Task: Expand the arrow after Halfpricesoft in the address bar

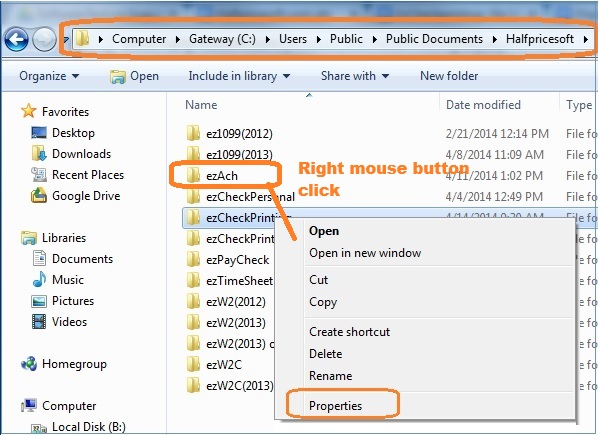Action: click(x=586, y=39)
